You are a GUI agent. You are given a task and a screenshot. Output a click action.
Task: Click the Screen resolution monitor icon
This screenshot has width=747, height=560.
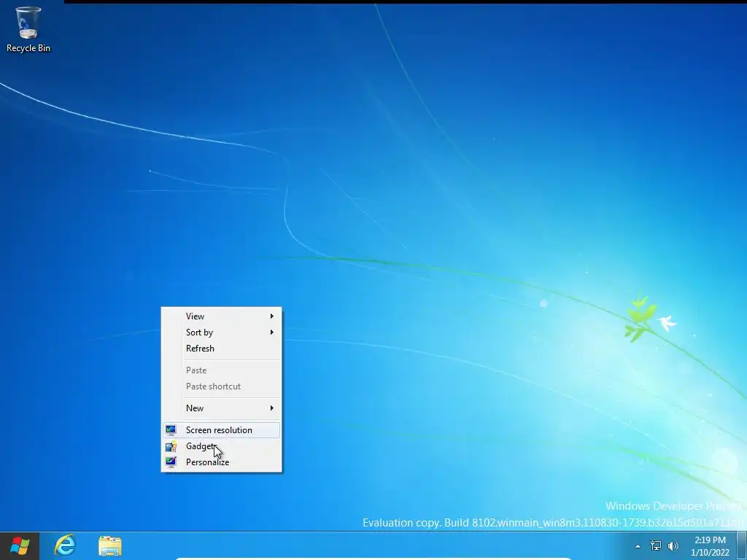(x=171, y=430)
